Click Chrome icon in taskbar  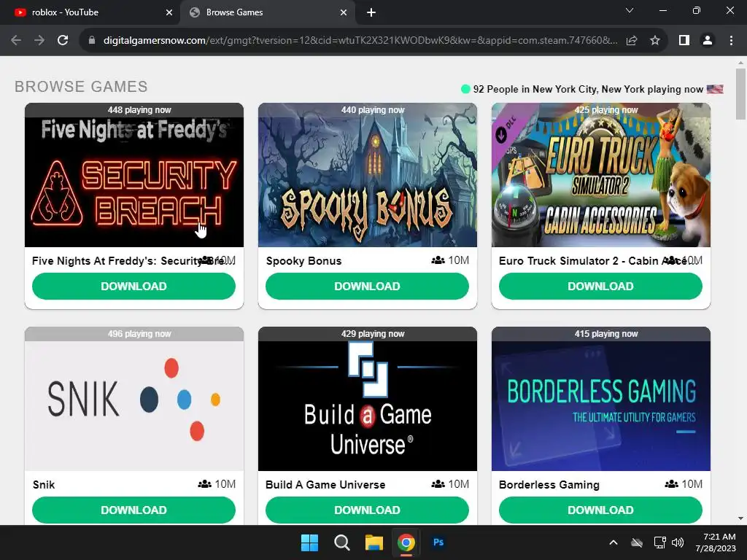point(406,542)
